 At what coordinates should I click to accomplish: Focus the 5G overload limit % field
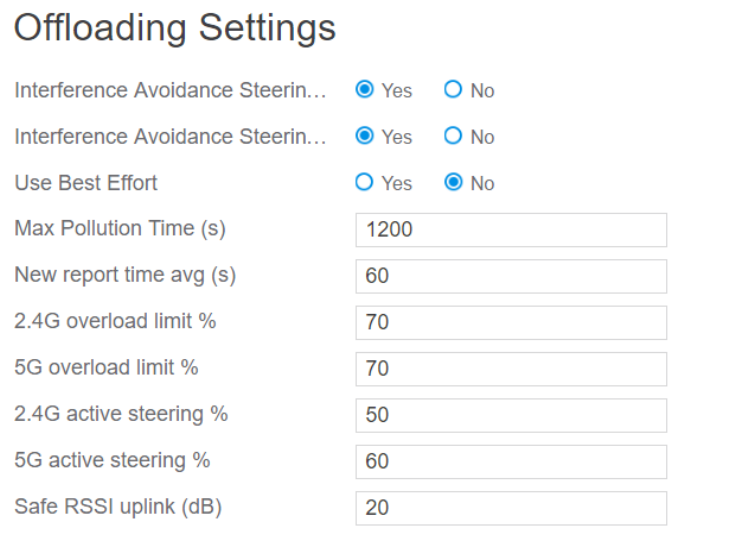pos(510,369)
